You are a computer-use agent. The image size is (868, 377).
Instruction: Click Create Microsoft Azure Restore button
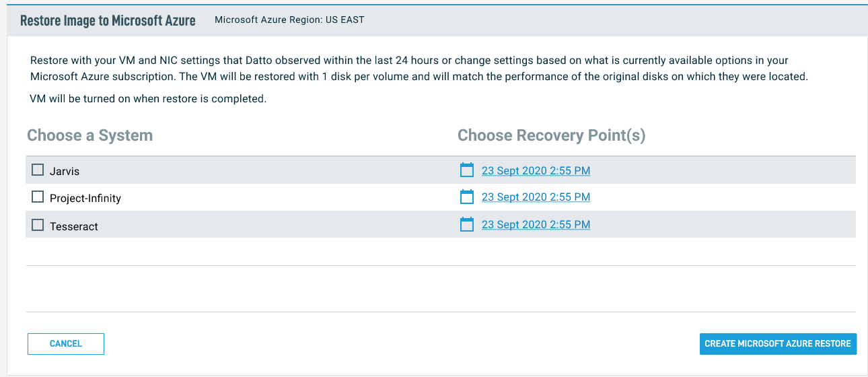tap(777, 343)
